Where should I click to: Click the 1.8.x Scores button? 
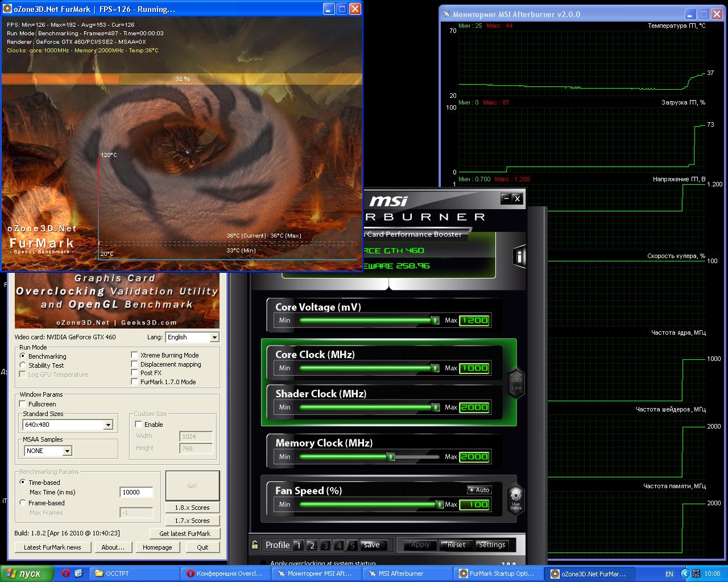click(192, 508)
